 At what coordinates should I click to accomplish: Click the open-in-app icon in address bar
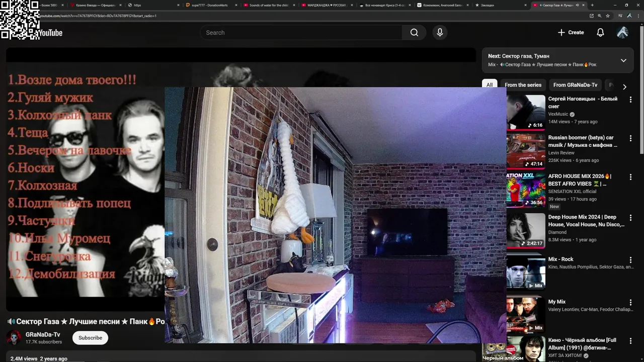point(592,16)
